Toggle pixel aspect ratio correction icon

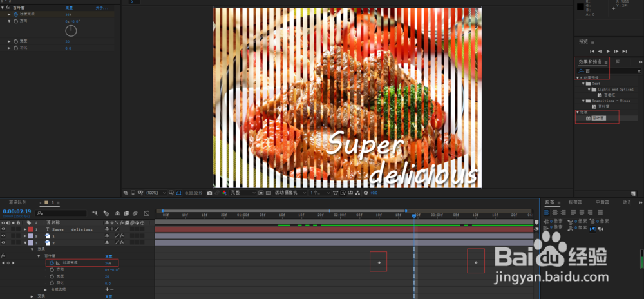(336, 193)
